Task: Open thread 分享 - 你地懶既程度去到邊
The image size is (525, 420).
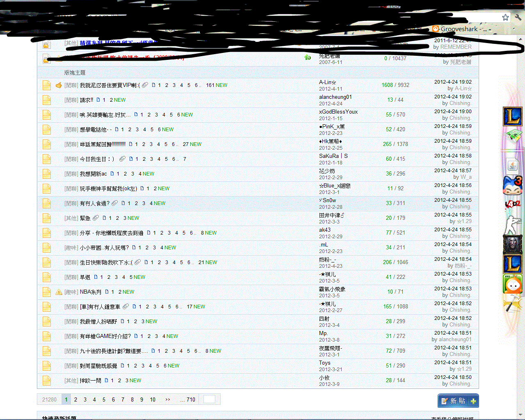Action: (112, 233)
